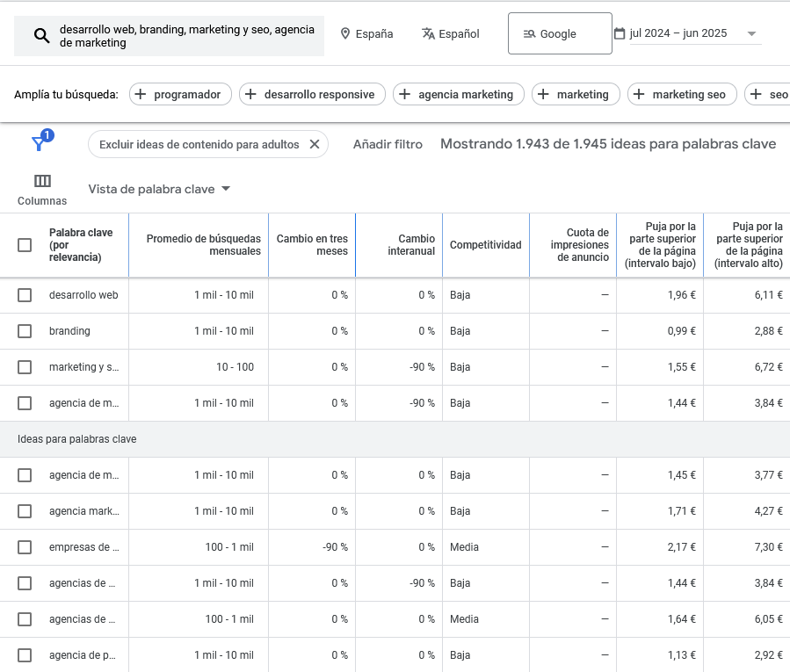Open the date range dropdown arrow
This screenshot has height=672, width=790.
point(751,33)
